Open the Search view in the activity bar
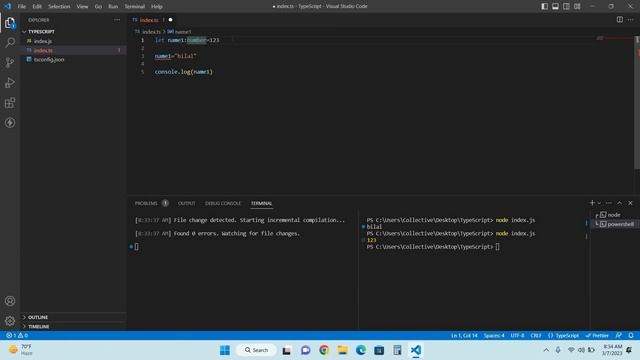The width and height of the screenshot is (640, 360). click(x=10, y=42)
